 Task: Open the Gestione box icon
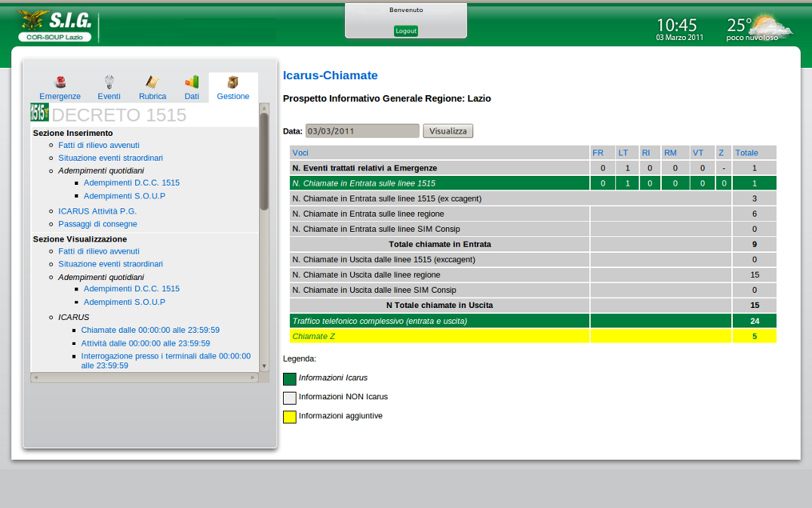point(233,82)
